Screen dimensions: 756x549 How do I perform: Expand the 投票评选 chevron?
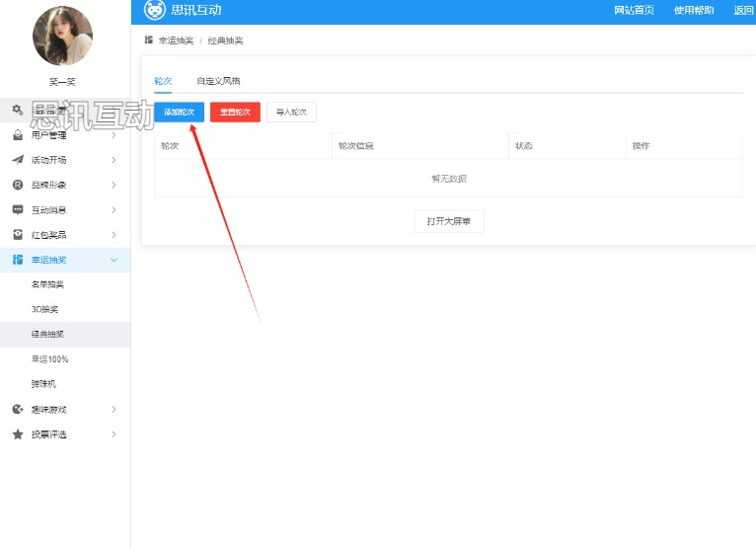click(113, 434)
